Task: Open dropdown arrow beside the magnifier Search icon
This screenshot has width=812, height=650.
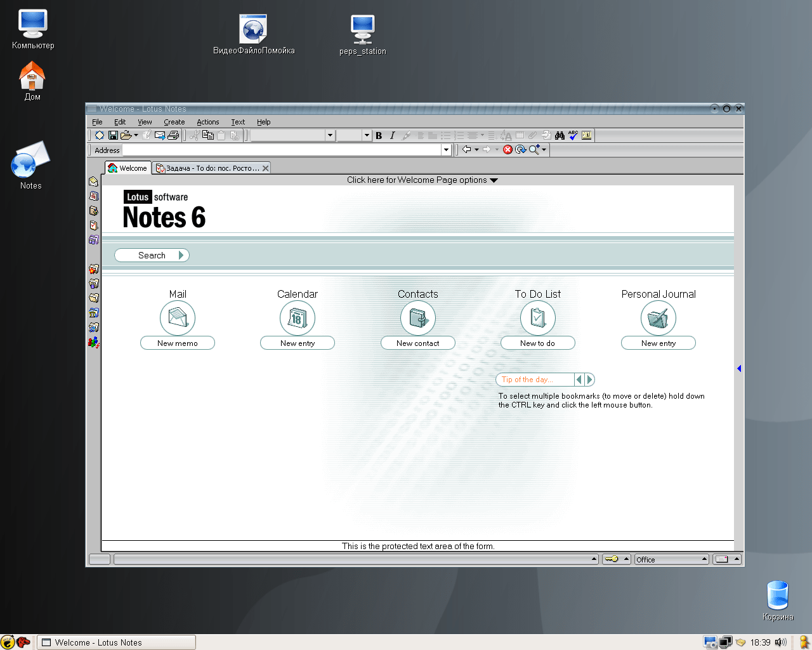Action: click(544, 150)
